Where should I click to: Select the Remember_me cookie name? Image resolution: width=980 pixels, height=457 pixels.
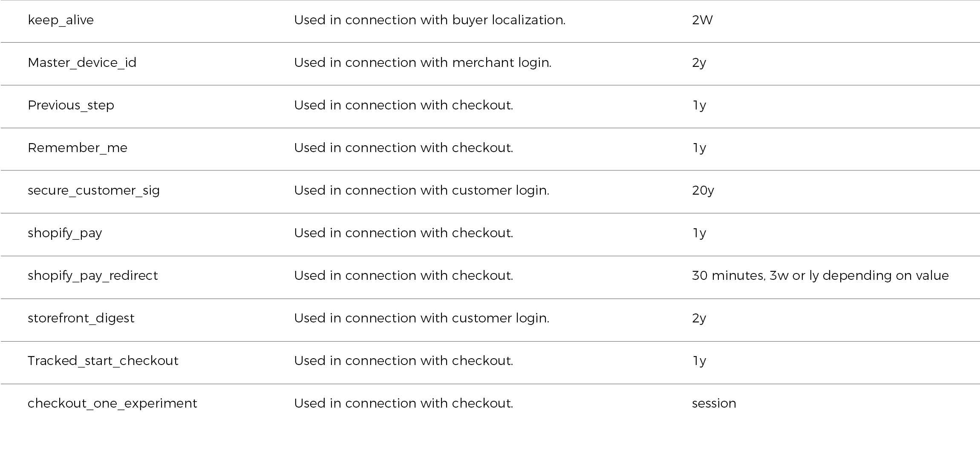[x=77, y=148]
